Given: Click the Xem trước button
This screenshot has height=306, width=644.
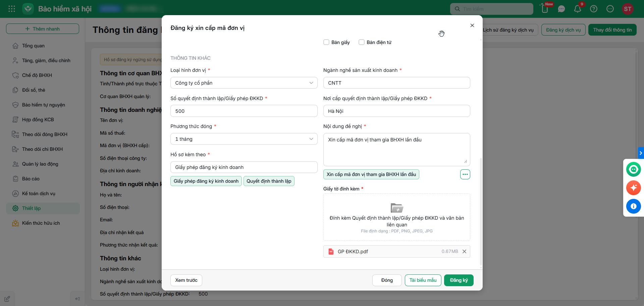Looking at the screenshot, I should coord(186,280).
